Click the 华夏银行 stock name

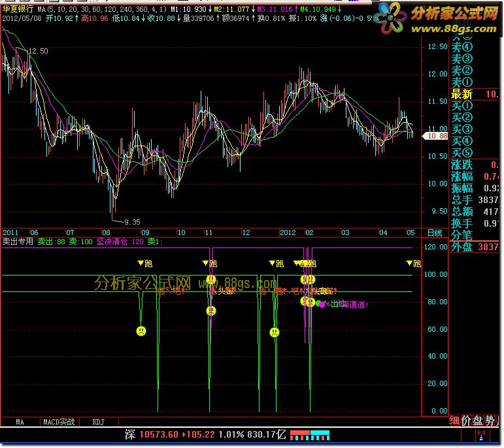tap(18, 9)
